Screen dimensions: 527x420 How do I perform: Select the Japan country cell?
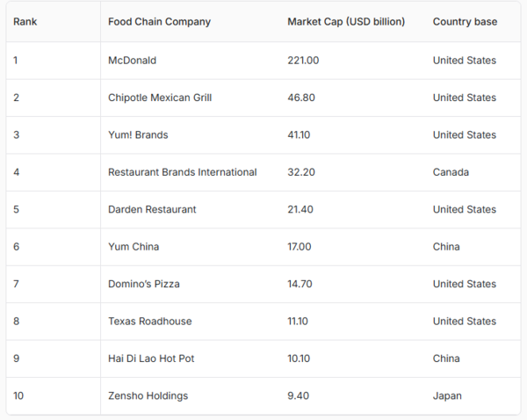pyautogui.click(x=447, y=395)
